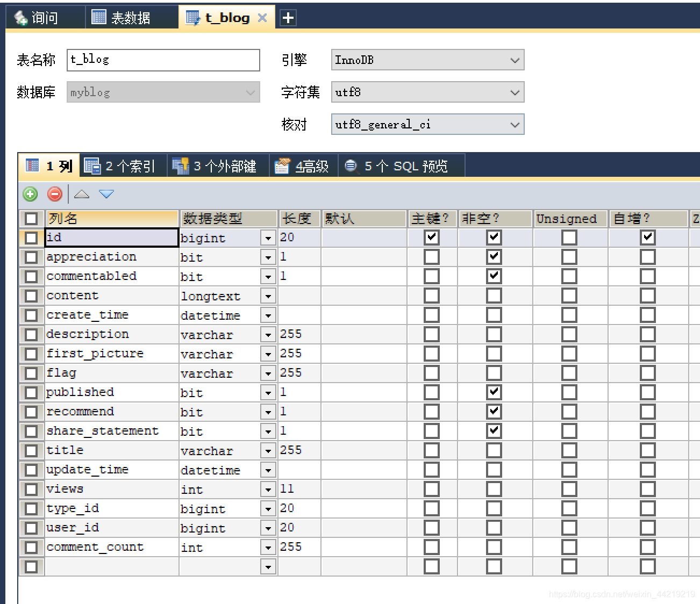Open the 1 列 columns tab
Viewport: 700px width, 604px height.
pyautogui.click(x=49, y=166)
